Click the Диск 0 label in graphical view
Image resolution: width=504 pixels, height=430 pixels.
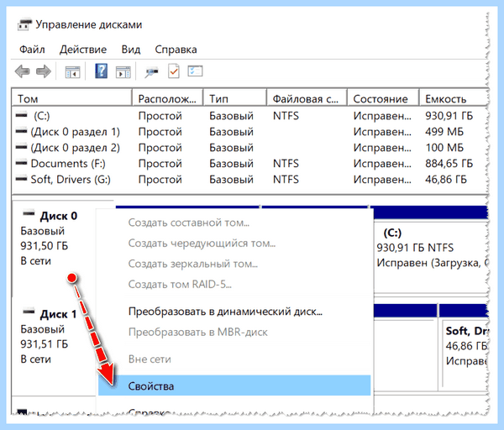tap(59, 216)
